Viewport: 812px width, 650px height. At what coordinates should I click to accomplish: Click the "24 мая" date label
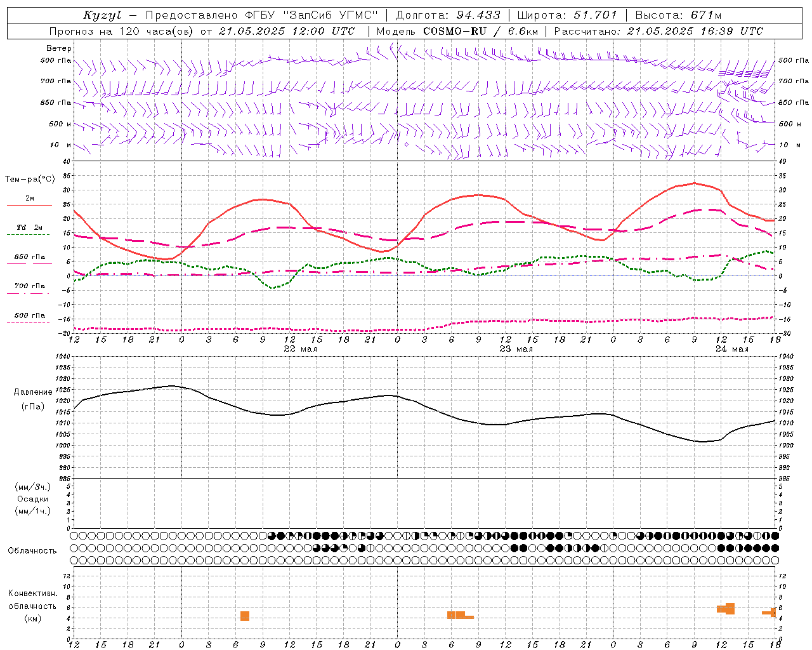coord(732,349)
